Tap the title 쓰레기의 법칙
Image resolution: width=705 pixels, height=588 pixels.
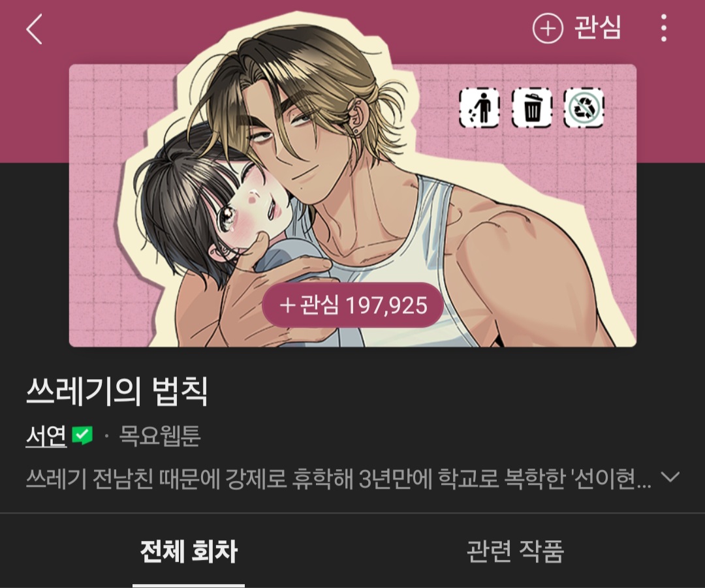click(x=116, y=390)
